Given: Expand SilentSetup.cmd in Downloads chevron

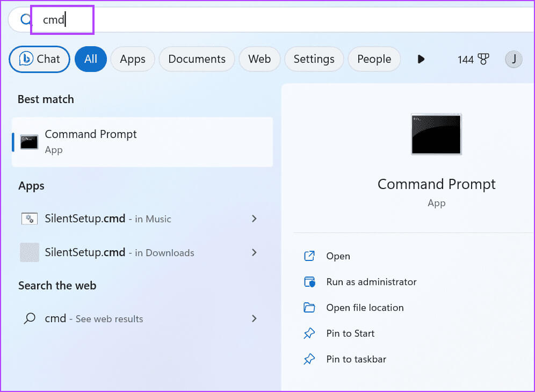Looking at the screenshot, I should point(254,252).
